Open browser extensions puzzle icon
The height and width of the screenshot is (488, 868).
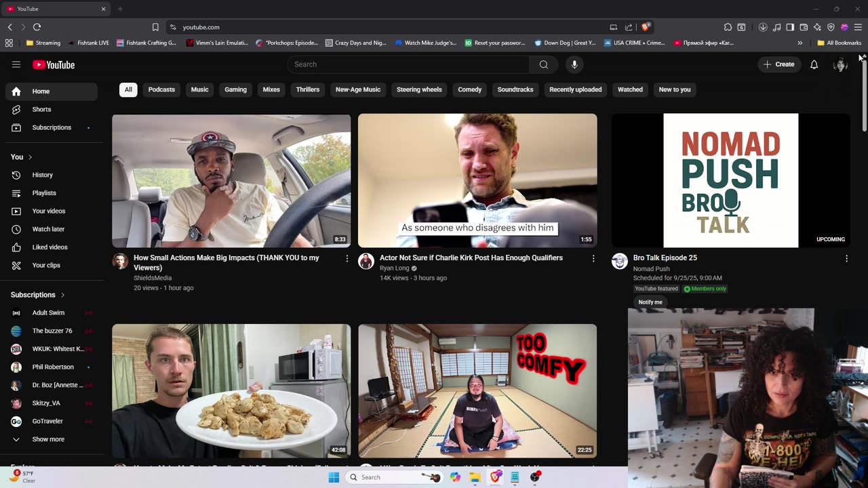728,27
